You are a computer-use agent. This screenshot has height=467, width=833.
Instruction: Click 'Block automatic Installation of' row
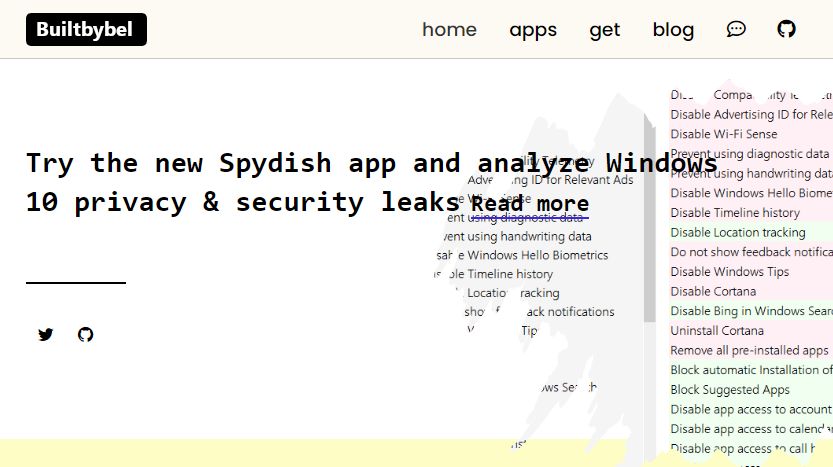[x=751, y=370]
